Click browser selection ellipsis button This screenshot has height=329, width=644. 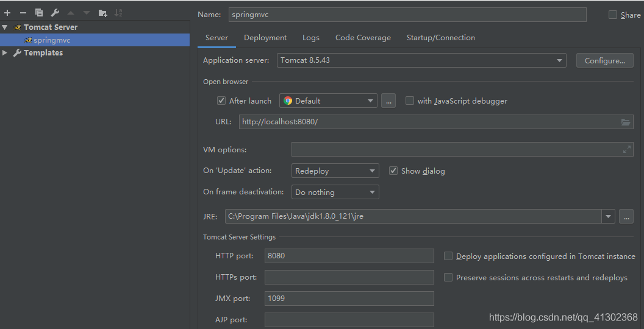(x=388, y=101)
